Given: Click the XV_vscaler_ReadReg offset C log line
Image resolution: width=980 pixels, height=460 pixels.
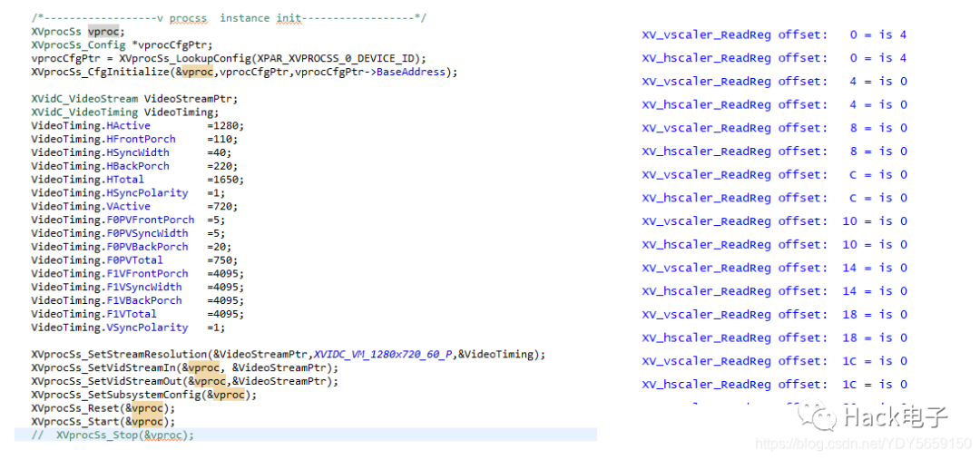Looking at the screenshot, I should 774,175.
